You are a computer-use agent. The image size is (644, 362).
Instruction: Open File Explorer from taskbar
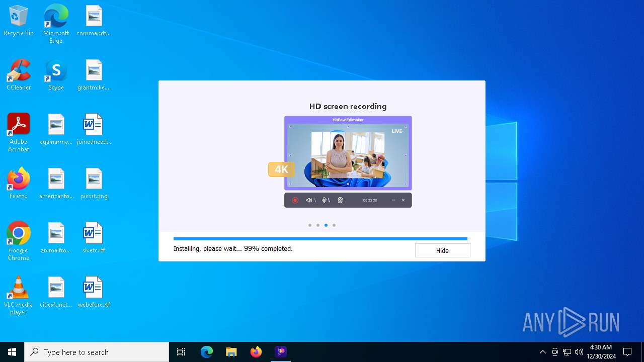point(231,352)
